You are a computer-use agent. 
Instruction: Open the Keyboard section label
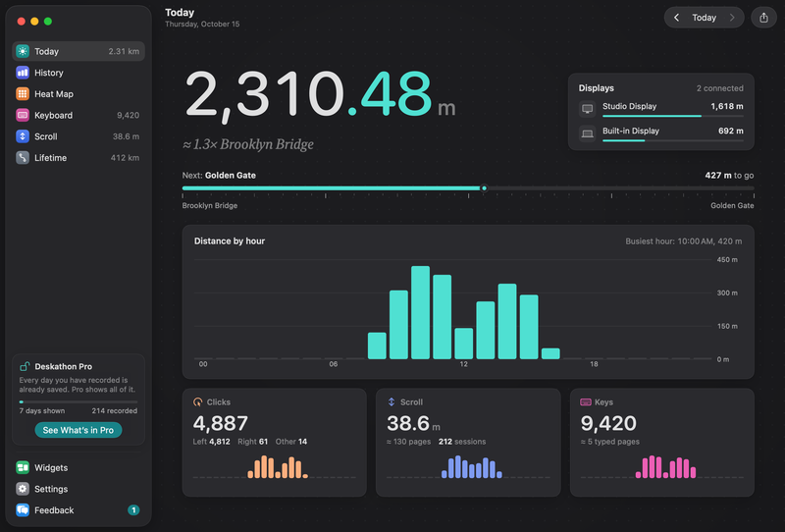(54, 115)
